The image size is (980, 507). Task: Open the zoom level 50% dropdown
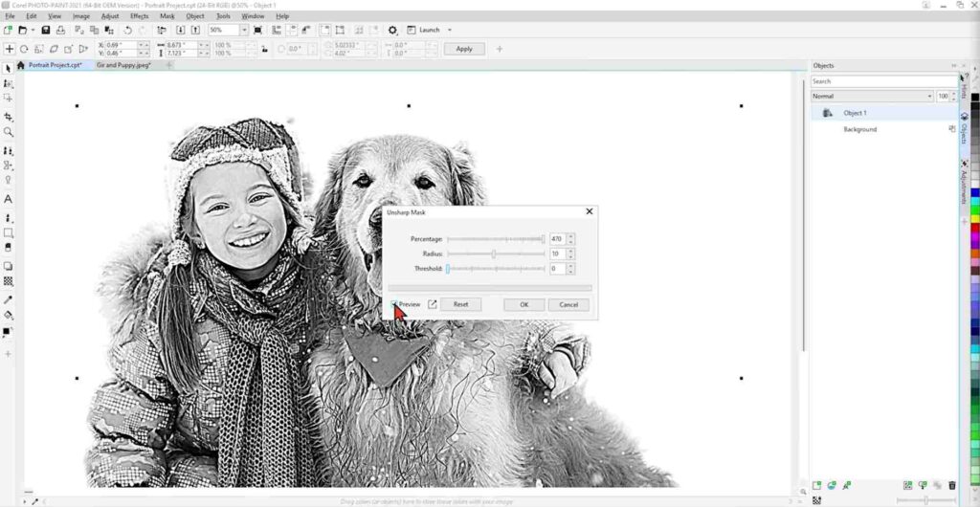pyautogui.click(x=244, y=30)
